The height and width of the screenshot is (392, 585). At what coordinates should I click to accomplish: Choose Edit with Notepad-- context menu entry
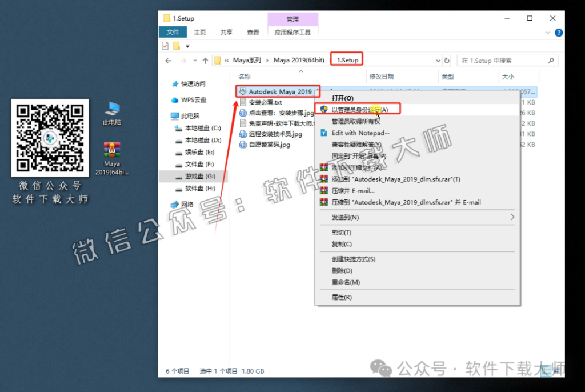point(360,133)
